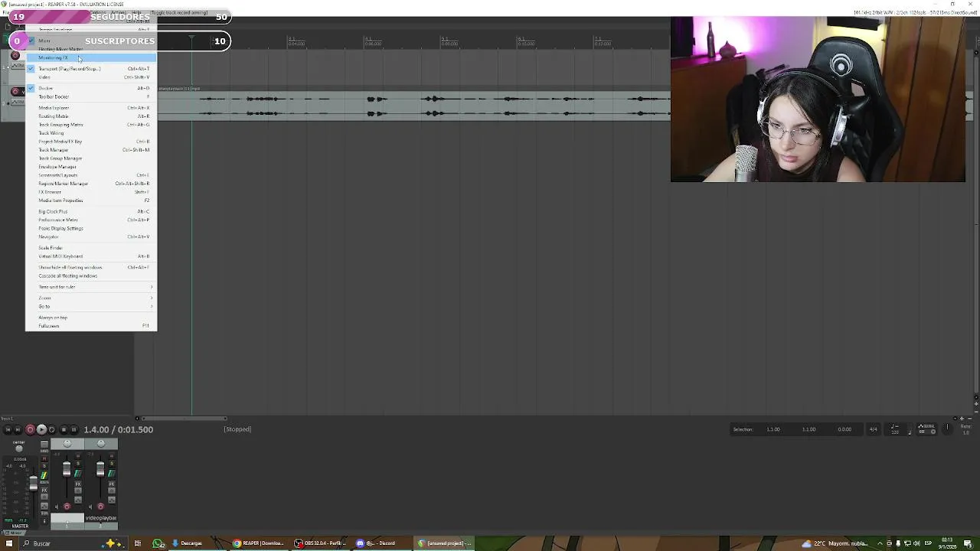Click mixer track 1 volume fader
The image size is (980, 551).
coord(67,468)
